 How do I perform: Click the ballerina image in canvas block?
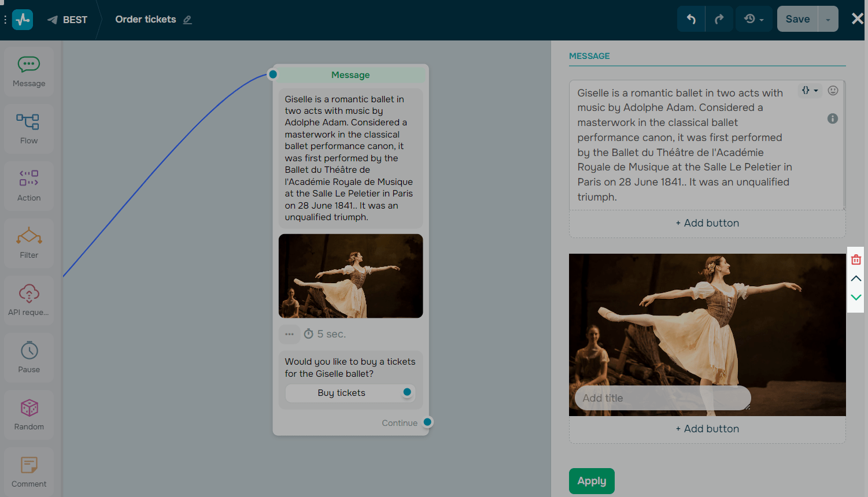(x=350, y=276)
